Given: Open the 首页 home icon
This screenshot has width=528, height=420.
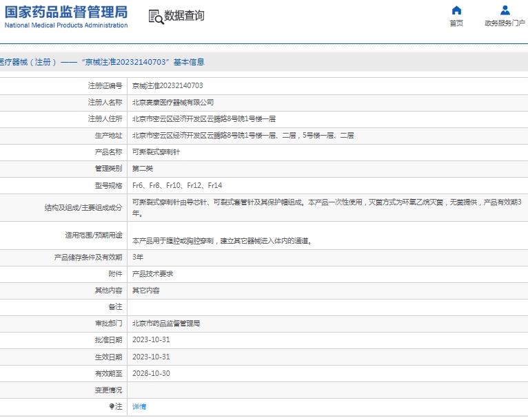Looking at the screenshot, I should coord(456,10).
